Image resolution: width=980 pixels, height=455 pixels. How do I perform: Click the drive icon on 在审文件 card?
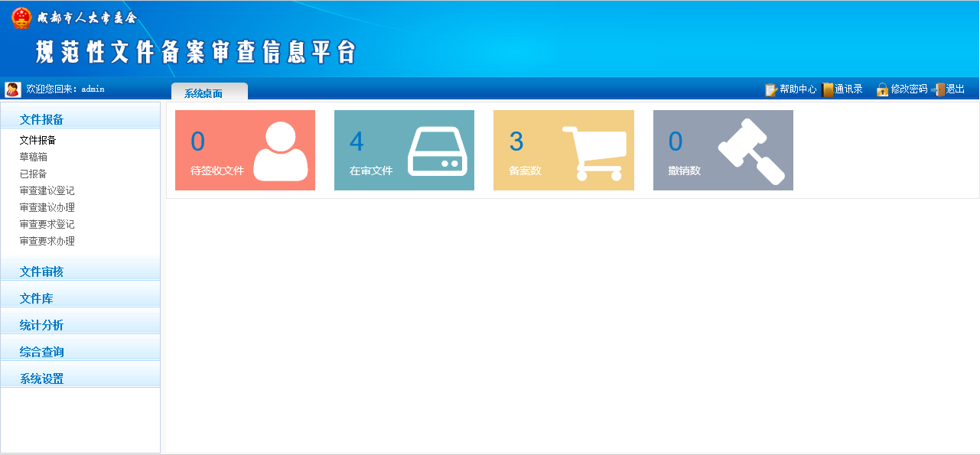pos(438,151)
